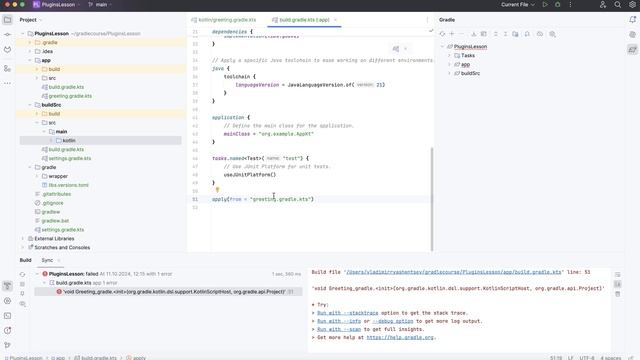Click the view options eye icon in Build panel
640x360 pixels.
[22, 304]
